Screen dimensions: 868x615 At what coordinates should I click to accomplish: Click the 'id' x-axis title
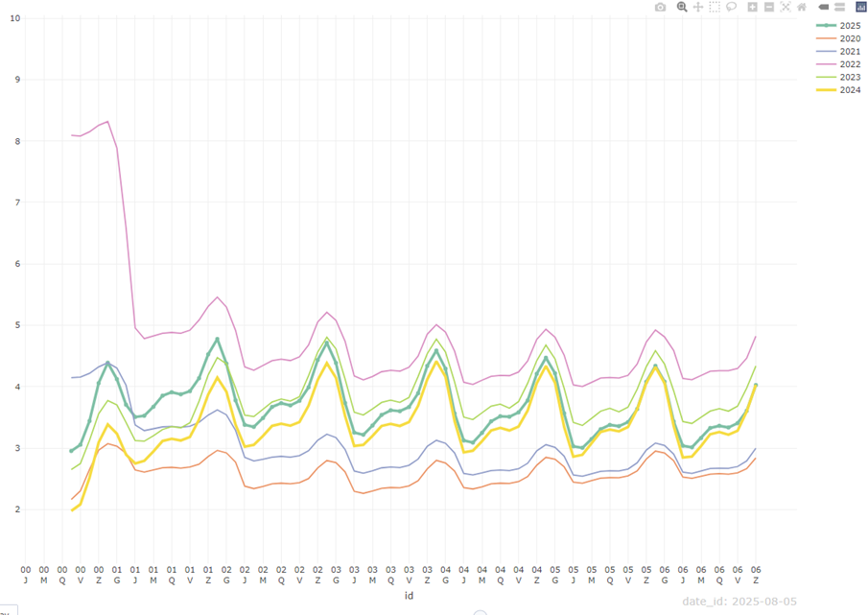[x=409, y=595]
